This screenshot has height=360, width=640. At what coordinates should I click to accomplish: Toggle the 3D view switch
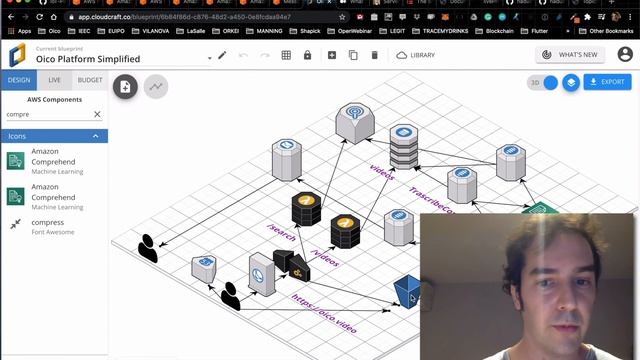(542, 83)
